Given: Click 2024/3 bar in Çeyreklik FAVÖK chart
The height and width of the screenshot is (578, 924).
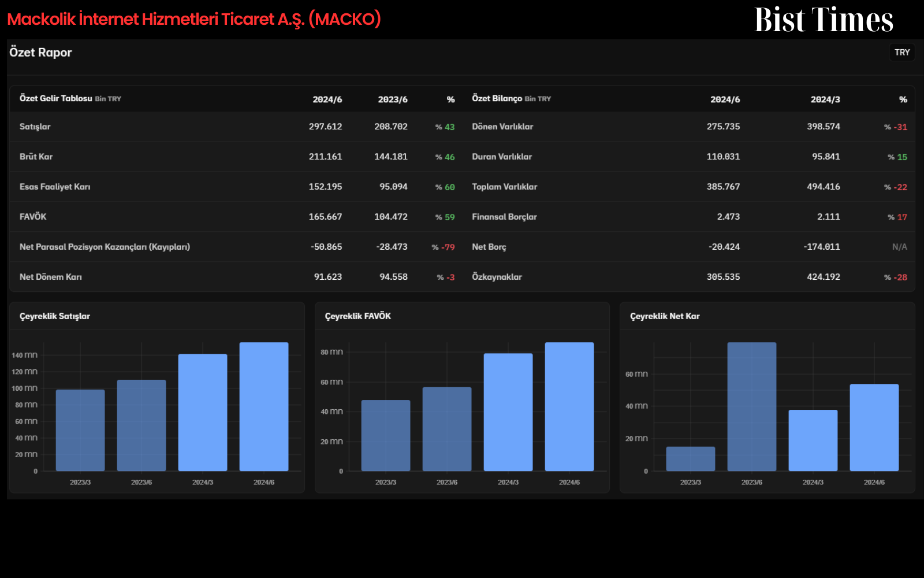Looking at the screenshot, I should point(508,412).
